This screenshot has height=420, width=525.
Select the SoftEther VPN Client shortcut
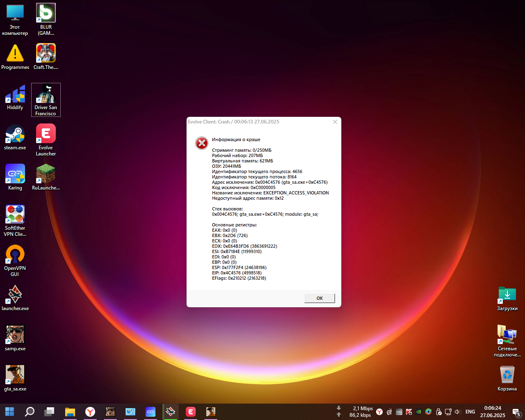click(15, 221)
